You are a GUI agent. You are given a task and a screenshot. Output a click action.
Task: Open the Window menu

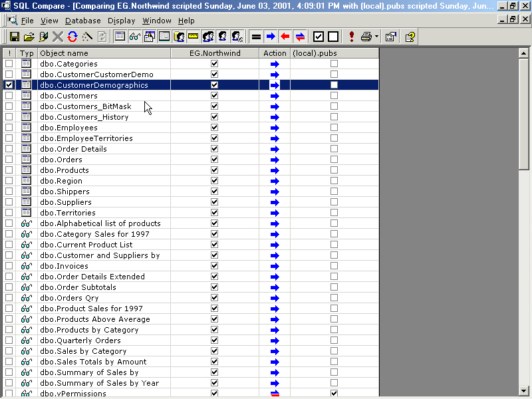click(157, 21)
